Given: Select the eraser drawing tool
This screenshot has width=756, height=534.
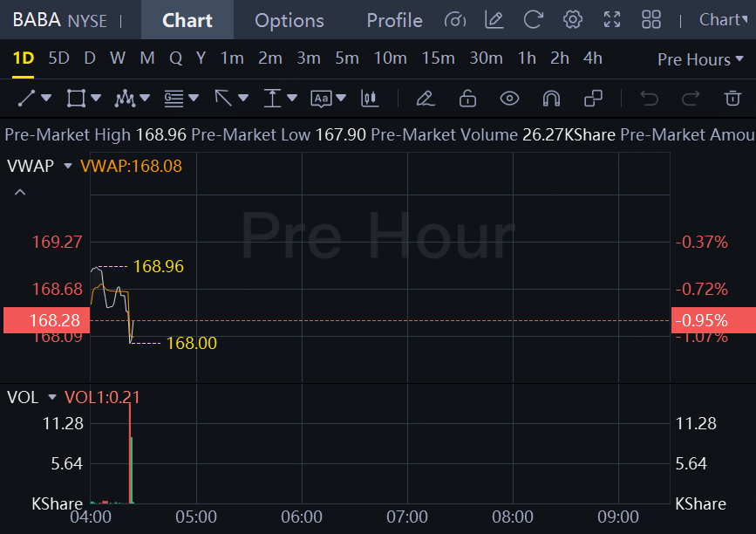Looking at the screenshot, I should click(426, 98).
